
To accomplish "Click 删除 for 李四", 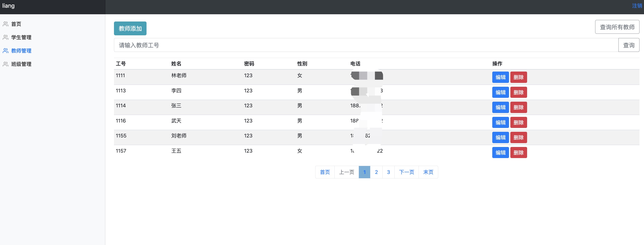I will click(519, 92).
